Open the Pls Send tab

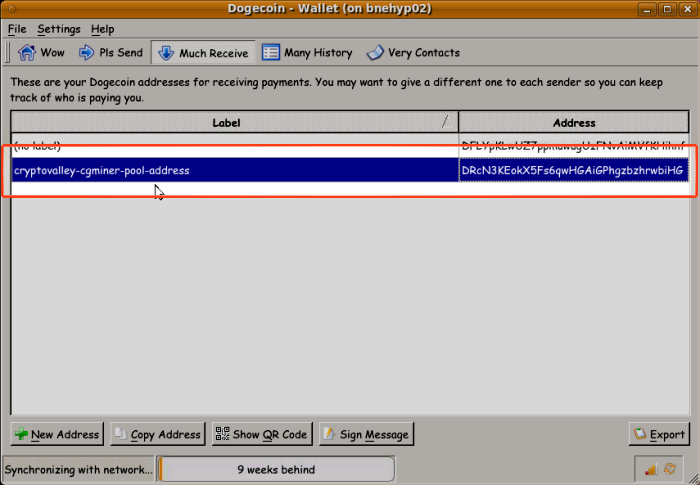point(111,53)
